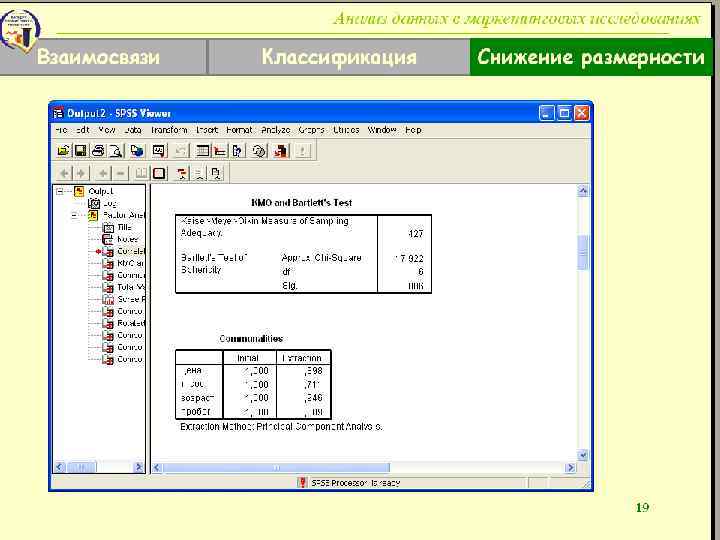Click the viewer's horizontal scroll left arrow
Image resolution: width=720 pixels, height=540 pixels.
click(157, 467)
